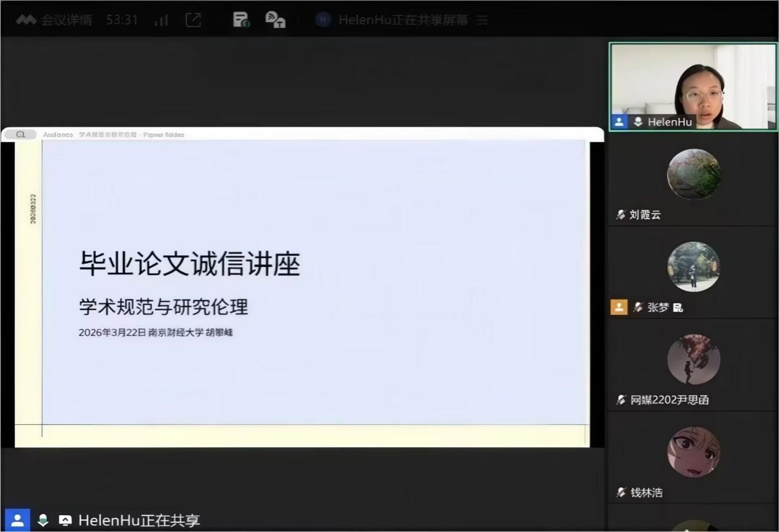Select HelenHu's video thumbnail
Viewport: 779px width, 532px height.
point(693,86)
